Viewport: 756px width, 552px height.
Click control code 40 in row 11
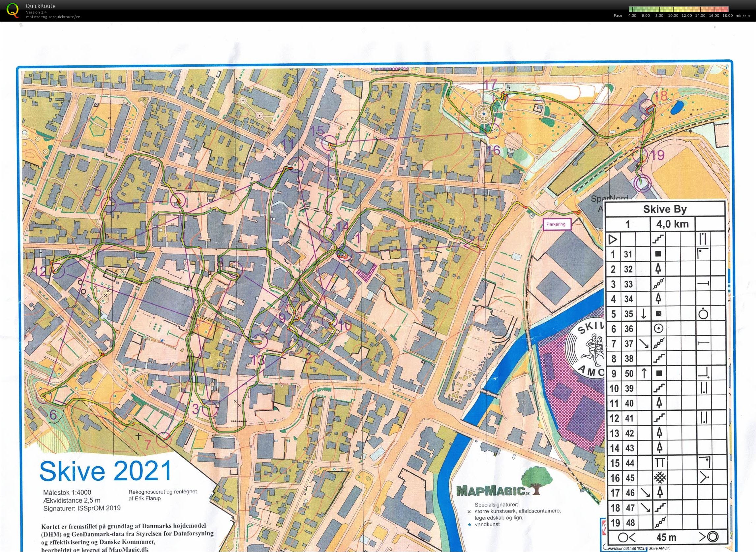click(x=629, y=403)
